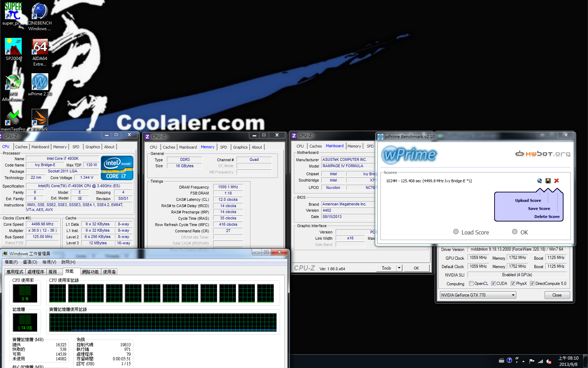
Task: Click the muted volume speaker tray icon
Action: click(x=549, y=361)
